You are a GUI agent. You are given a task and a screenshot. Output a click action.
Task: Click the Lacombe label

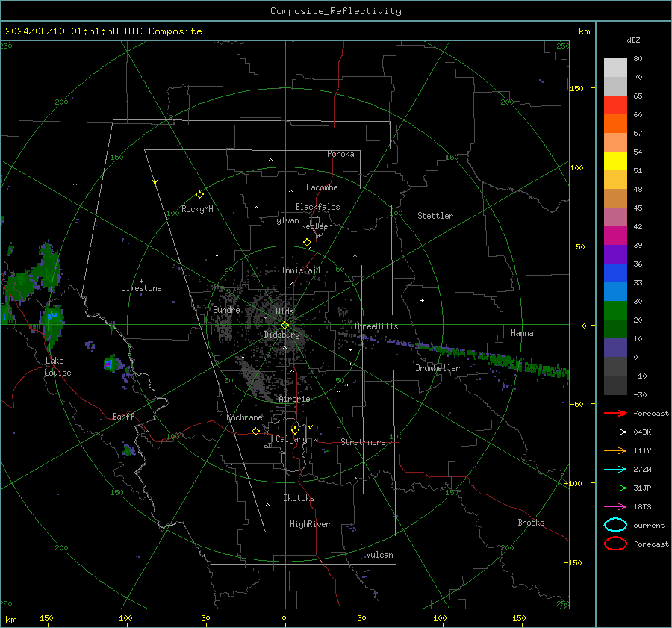click(x=322, y=187)
